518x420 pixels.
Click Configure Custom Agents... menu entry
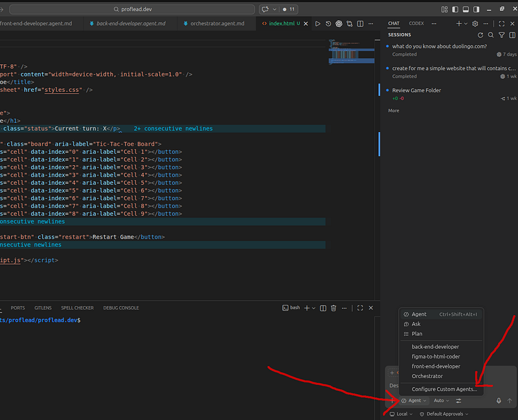[x=441, y=389]
